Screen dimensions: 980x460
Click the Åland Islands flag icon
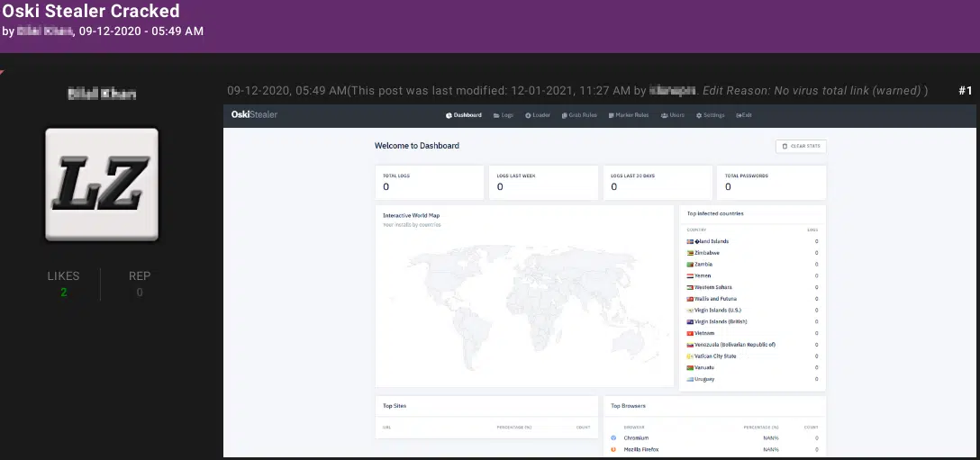690,241
